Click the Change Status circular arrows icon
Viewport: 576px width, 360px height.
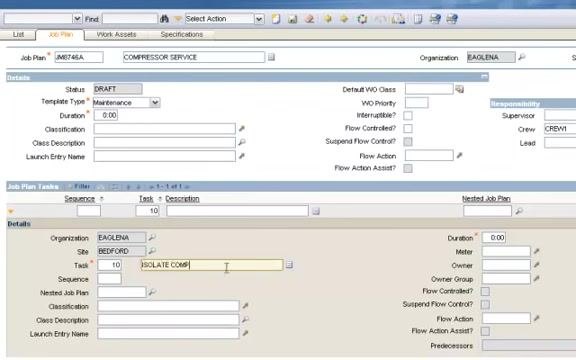coord(362,19)
